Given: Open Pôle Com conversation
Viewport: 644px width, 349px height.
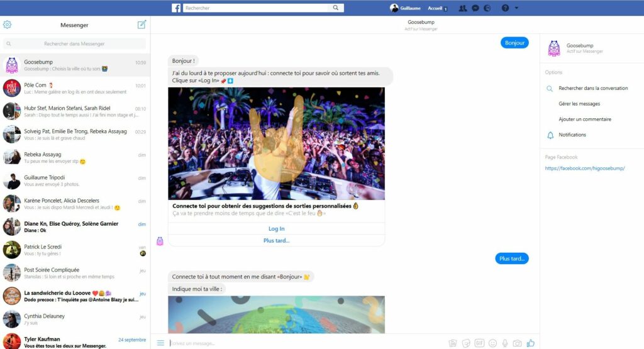Looking at the screenshot, I should (x=75, y=88).
